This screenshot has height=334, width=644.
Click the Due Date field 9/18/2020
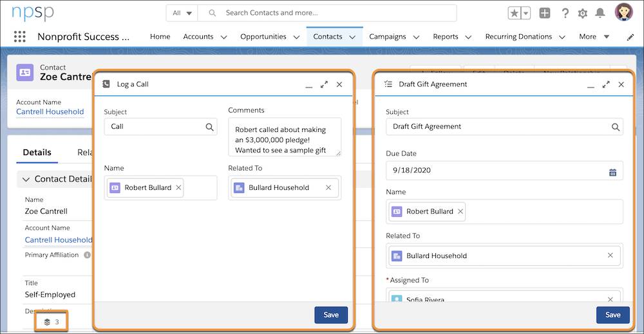pos(504,171)
